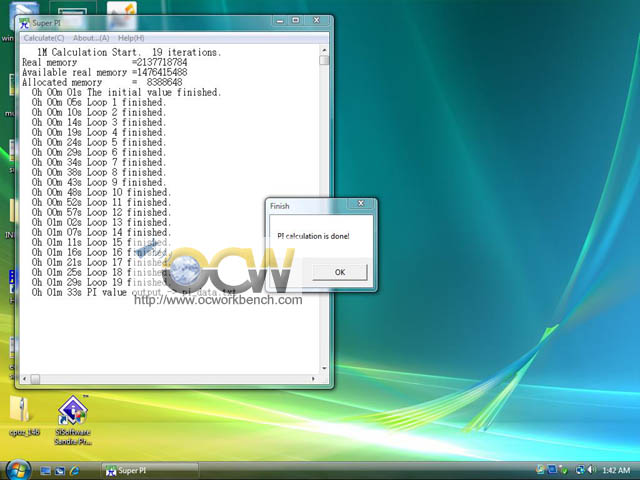Click the line '1M Calculation Start. 19 iterations.'

pyautogui.click(x=129, y=52)
